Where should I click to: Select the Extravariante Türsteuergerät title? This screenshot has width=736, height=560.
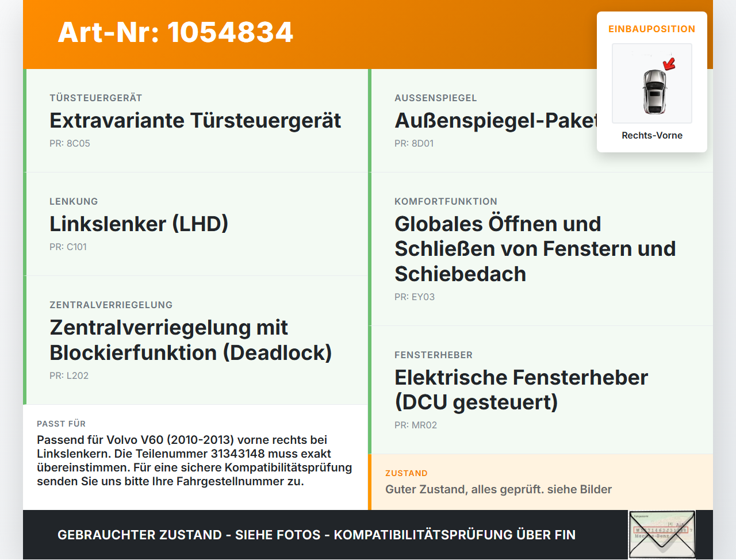195,121
